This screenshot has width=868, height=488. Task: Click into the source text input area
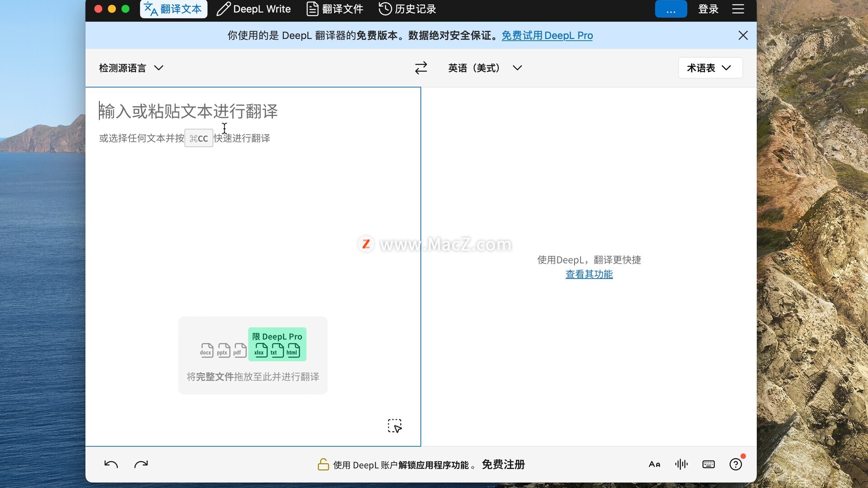[253, 267]
